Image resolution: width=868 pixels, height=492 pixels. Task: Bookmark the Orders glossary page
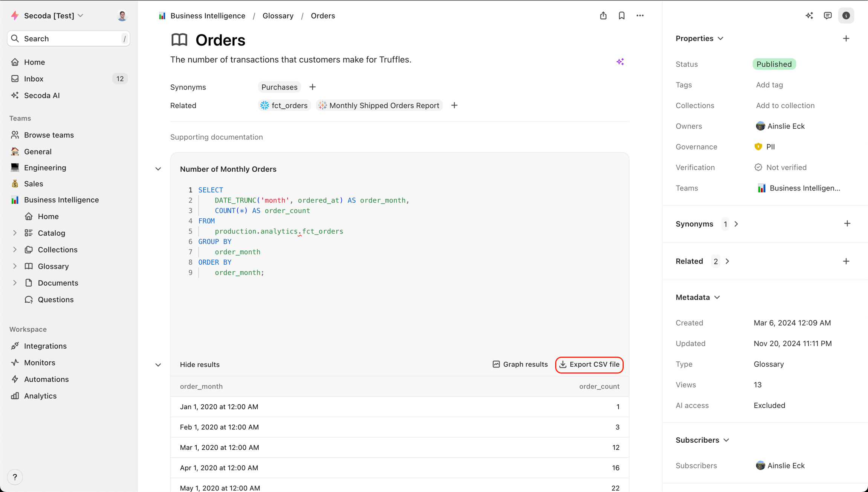click(622, 15)
